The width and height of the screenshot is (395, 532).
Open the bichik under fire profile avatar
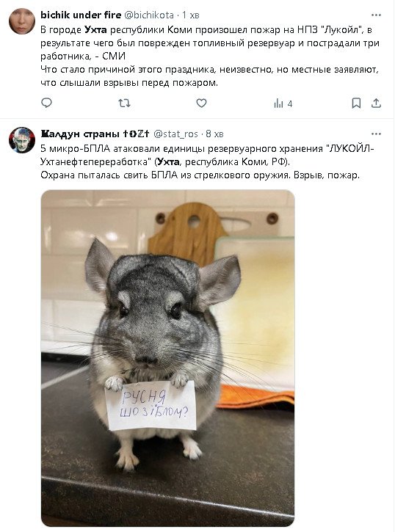point(22,21)
